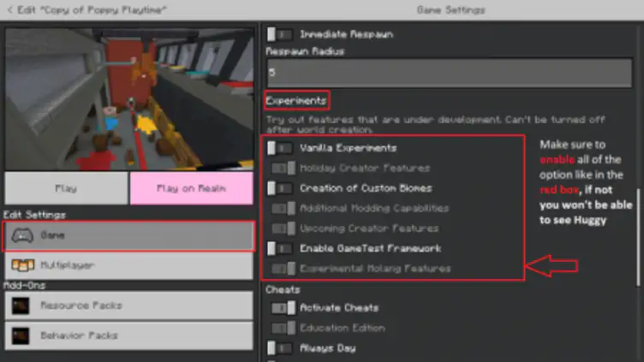
Task: Click the Multiplayer characters icon
Action: tap(22, 265)
